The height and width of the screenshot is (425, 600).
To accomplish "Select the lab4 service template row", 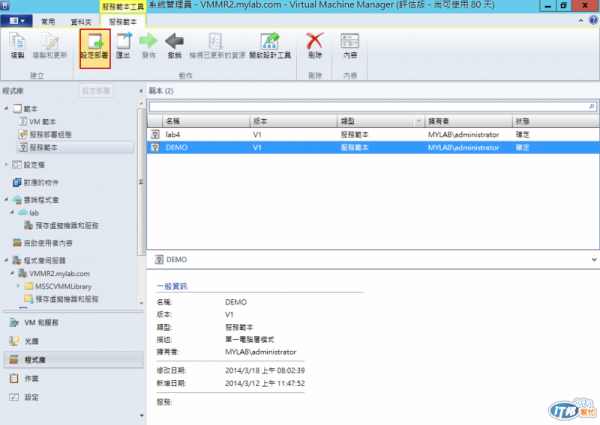I will pos(373,134).
